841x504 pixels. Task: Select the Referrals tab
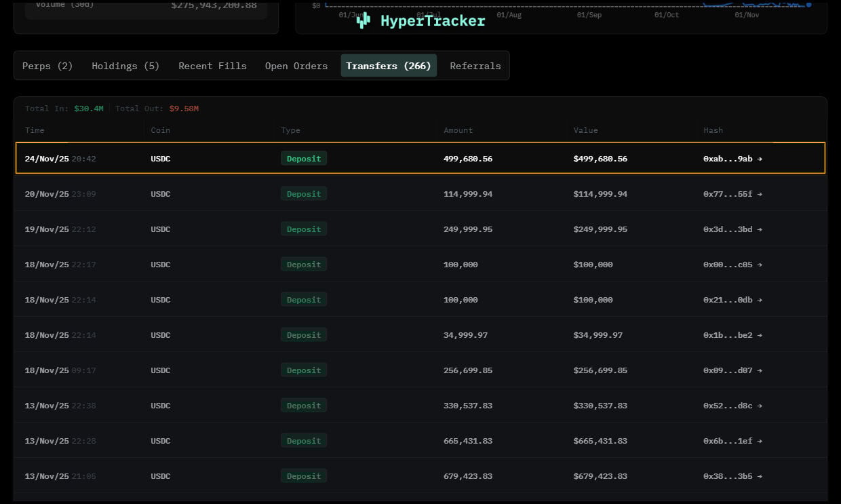[475, 65]
